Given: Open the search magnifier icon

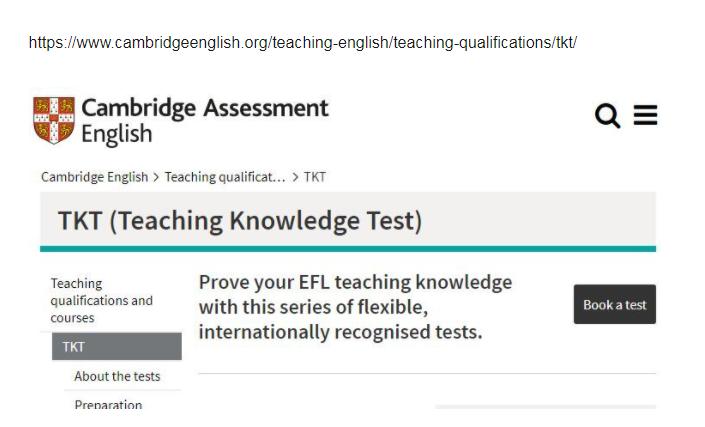Looking at the screenshot, I should tap(607, 116).
